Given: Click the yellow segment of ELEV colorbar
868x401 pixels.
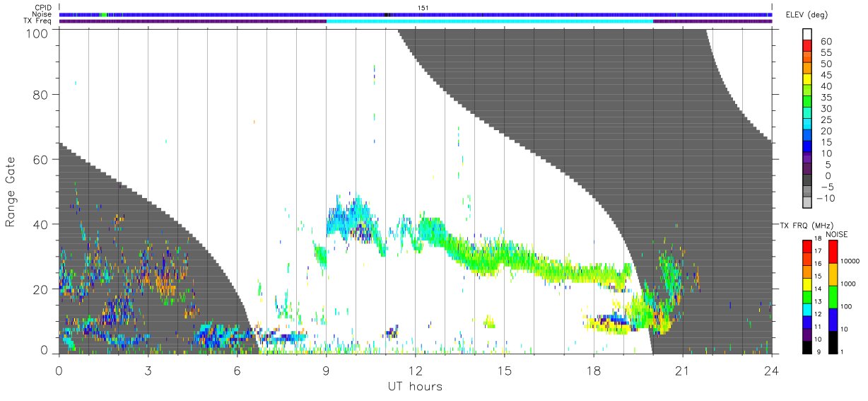Looking at the screenshot, I should pos(807,81).
